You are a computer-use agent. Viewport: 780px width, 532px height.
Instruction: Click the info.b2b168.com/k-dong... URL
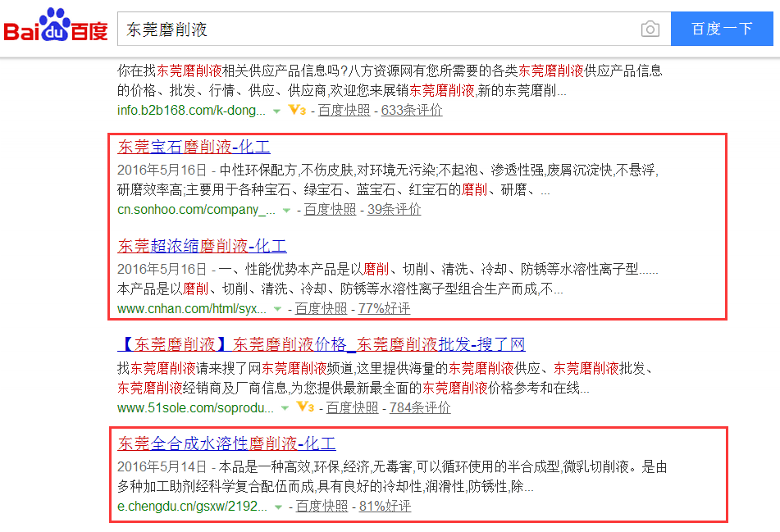coord(192,111)
